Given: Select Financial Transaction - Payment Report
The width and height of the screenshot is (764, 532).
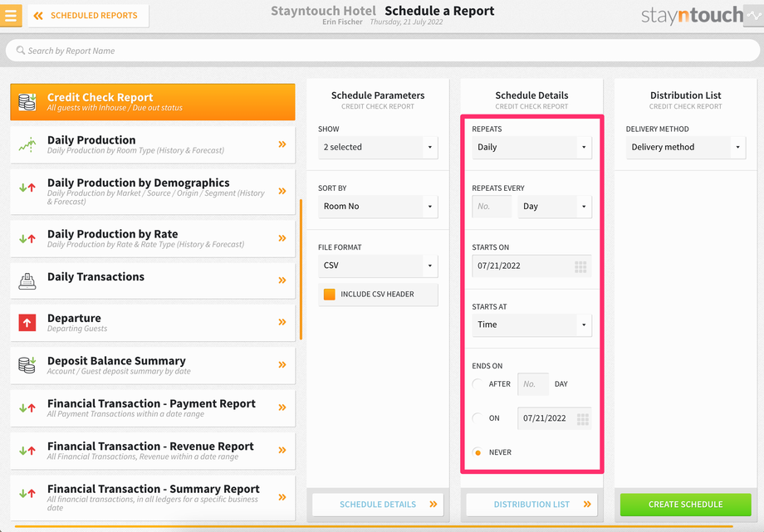Looking at the screenshot, I should (153, 408).
